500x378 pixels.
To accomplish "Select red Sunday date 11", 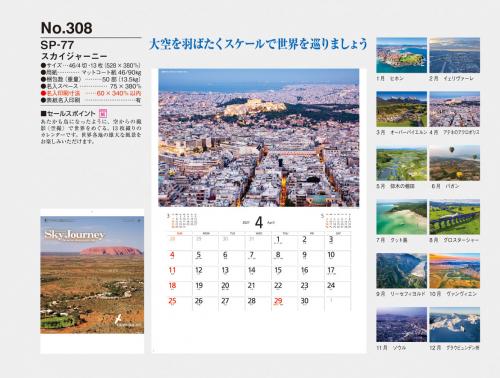I will 172,270.
